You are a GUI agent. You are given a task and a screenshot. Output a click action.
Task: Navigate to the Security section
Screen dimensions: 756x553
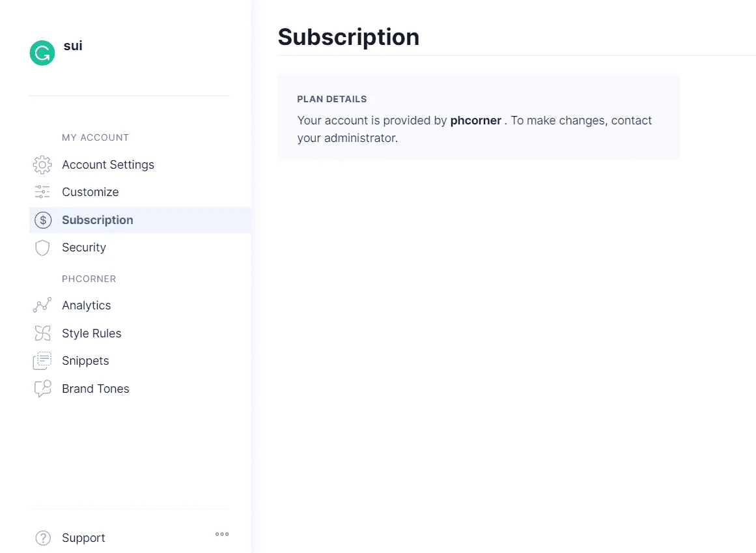84,248
